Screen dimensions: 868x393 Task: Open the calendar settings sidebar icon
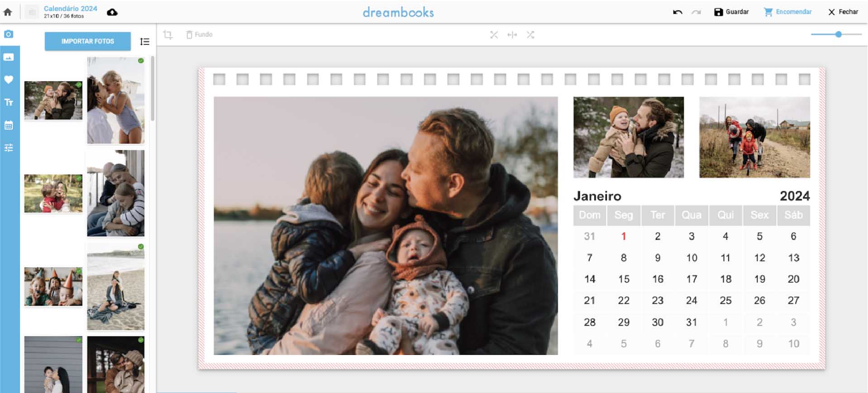pos(9,125)
